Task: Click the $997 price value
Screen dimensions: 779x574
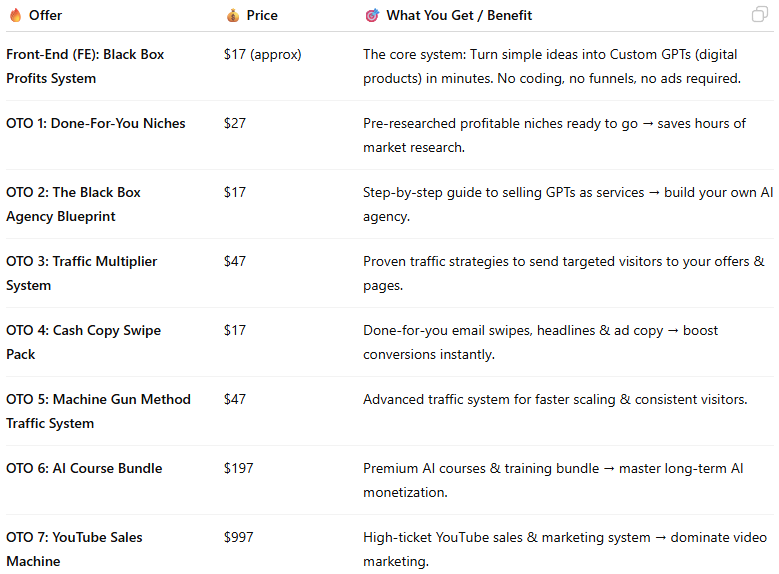Action: tap(239, 537)
